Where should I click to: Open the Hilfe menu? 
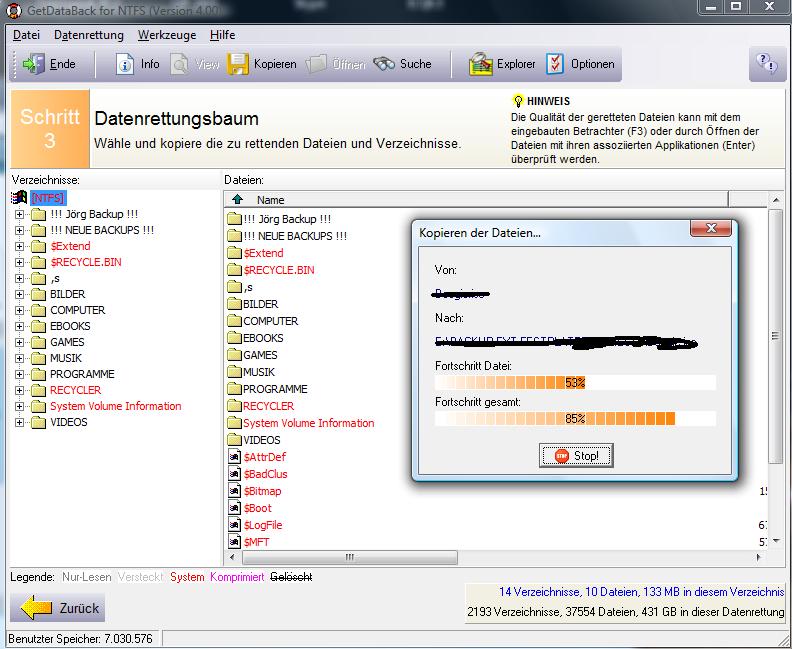tap(222, 35)
